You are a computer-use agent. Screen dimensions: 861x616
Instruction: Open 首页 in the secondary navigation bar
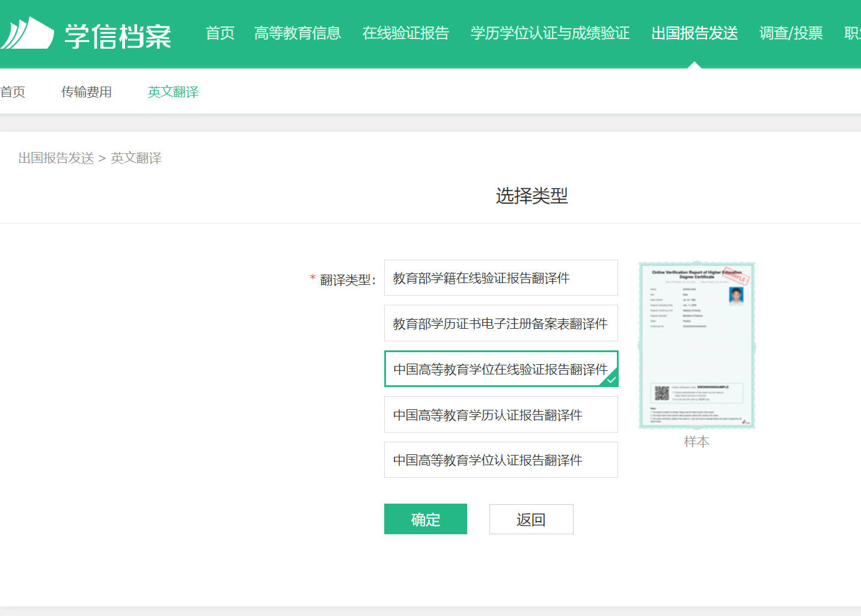(12, 91)
